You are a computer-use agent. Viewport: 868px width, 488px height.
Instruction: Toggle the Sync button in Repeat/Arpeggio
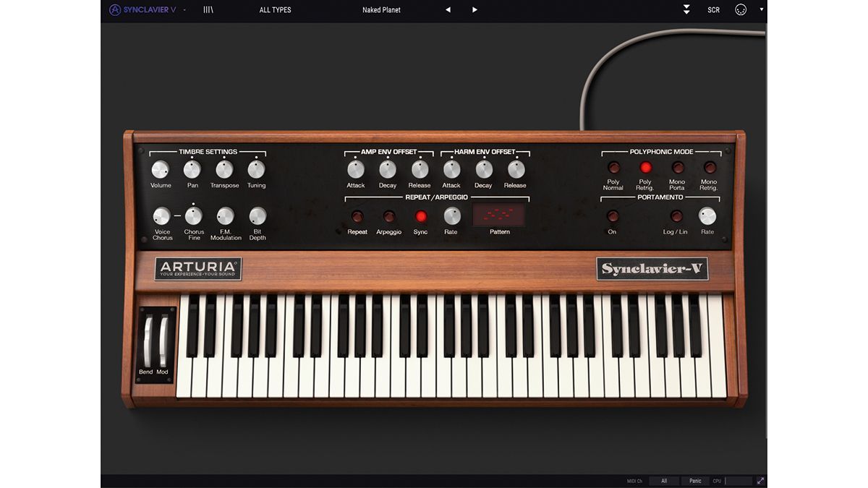420,215
